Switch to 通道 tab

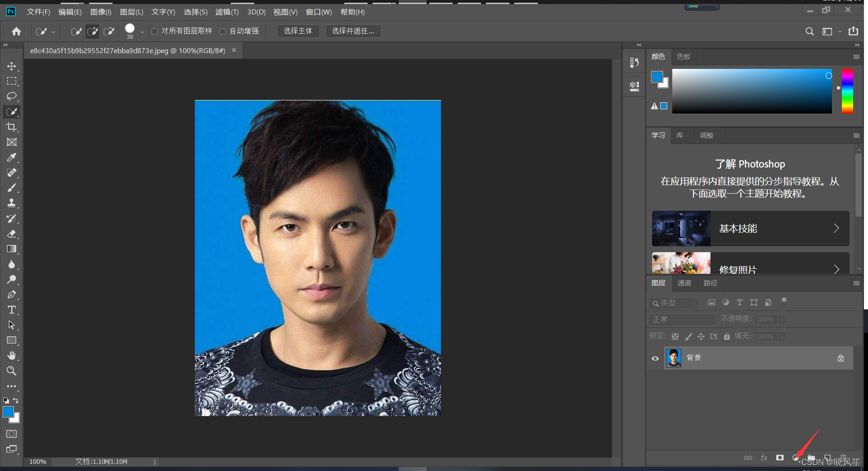(x=684, y=283)
